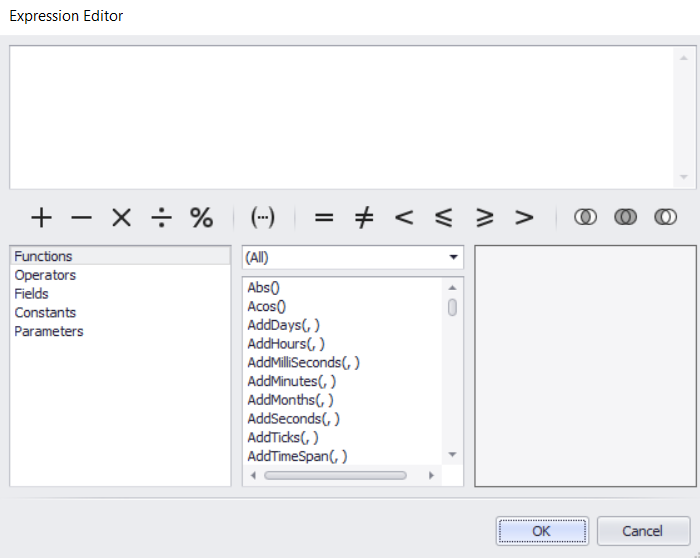The height and width of the screenshot is (558, 700).
Task: Insert the division operator symbol
Action: pos(161,217)
